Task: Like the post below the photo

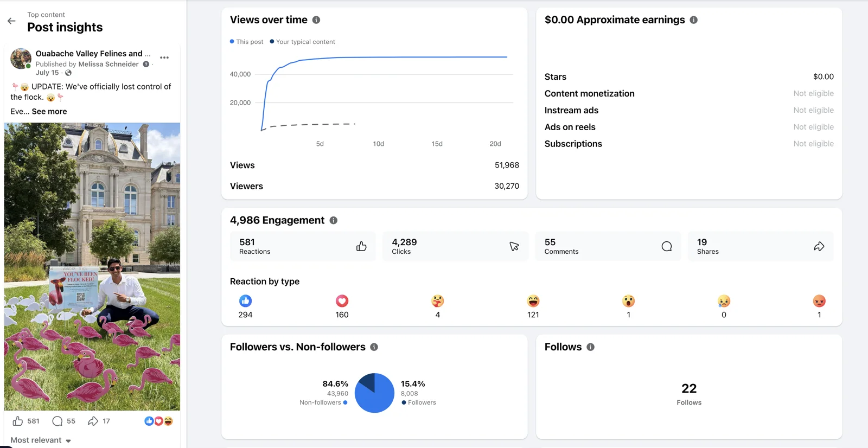Action: (18, 421)
